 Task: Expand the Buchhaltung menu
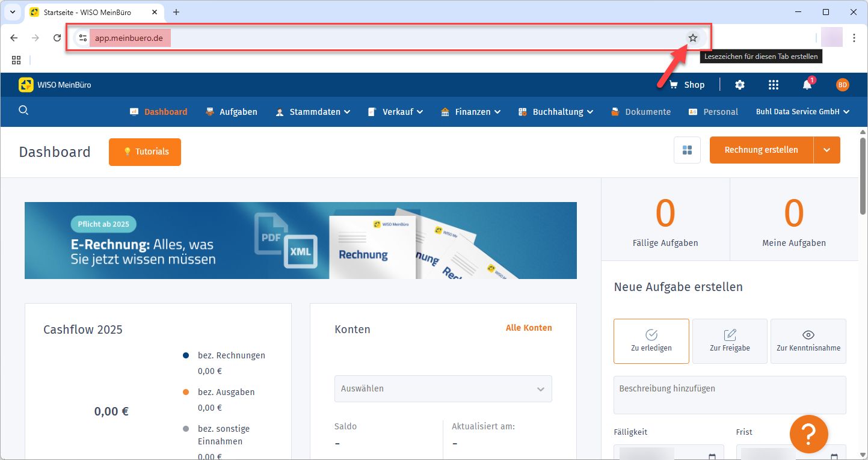556,112
